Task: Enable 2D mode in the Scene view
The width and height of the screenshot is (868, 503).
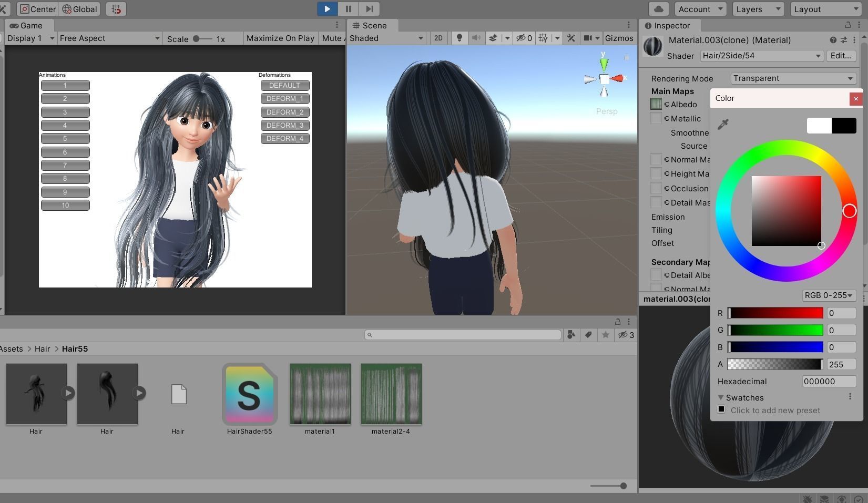Action: point(438,38)
